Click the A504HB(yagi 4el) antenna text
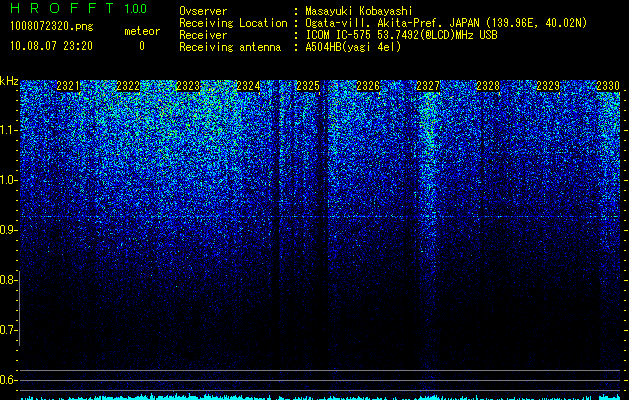This screenshot has height=400, width=629. 353,47
